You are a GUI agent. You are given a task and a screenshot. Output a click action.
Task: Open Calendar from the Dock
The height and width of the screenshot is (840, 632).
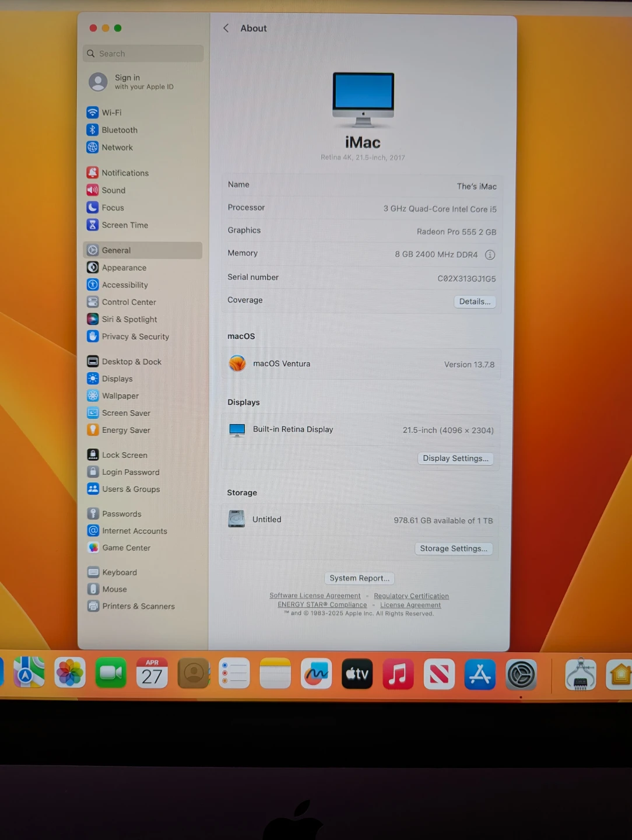click(x=152, y=673)
